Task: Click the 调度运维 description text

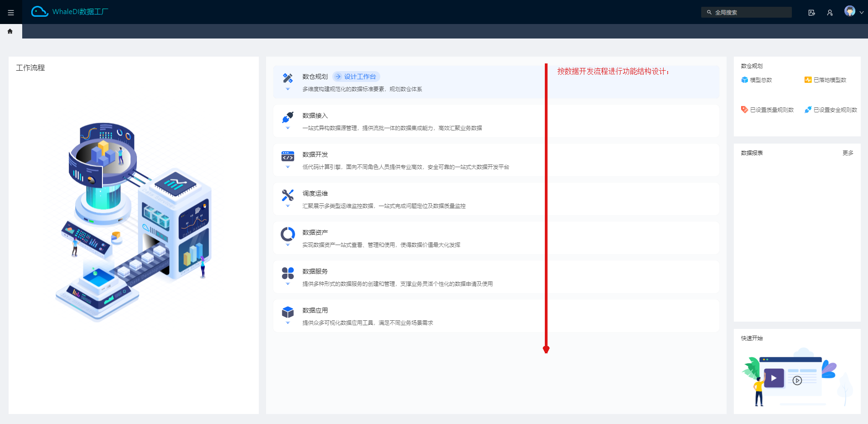Action: (384, 206)
